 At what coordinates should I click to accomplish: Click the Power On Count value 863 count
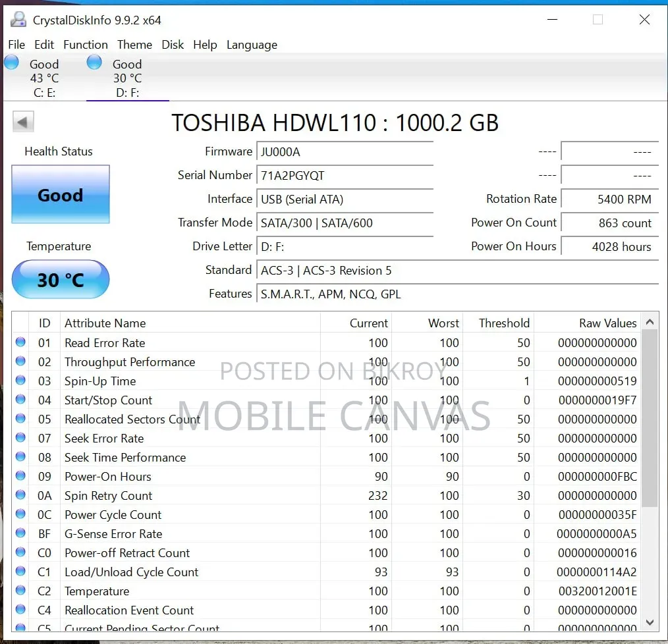click(609, 223)
